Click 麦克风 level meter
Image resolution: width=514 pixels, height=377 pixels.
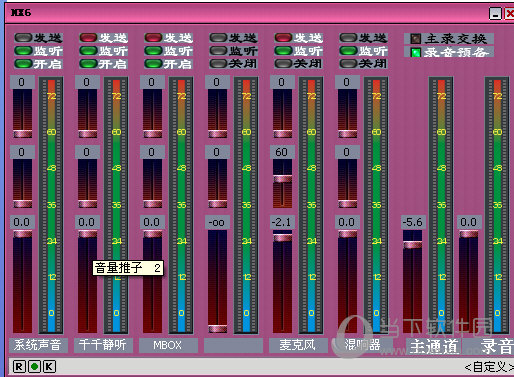click(x=311, y=205)
